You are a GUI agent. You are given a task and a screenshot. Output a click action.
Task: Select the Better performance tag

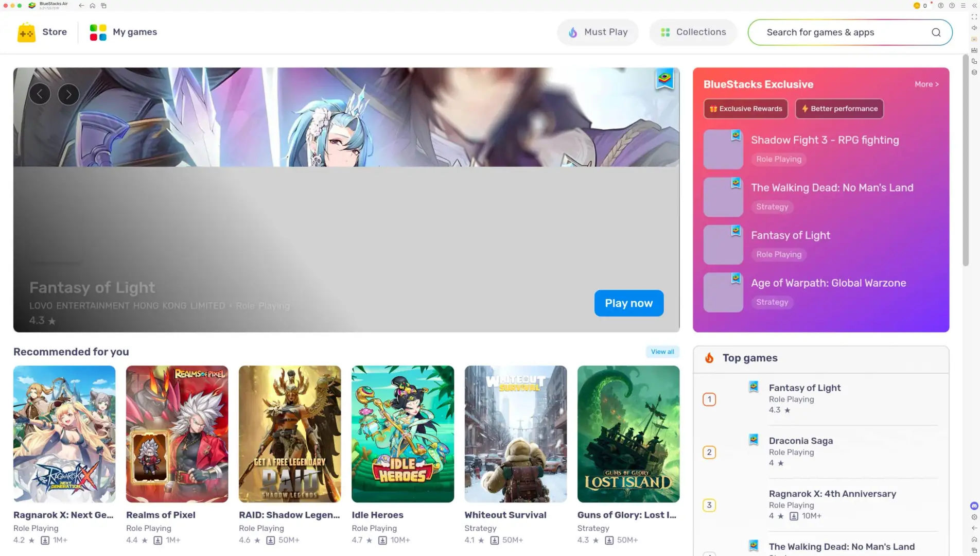click(839, 109)
